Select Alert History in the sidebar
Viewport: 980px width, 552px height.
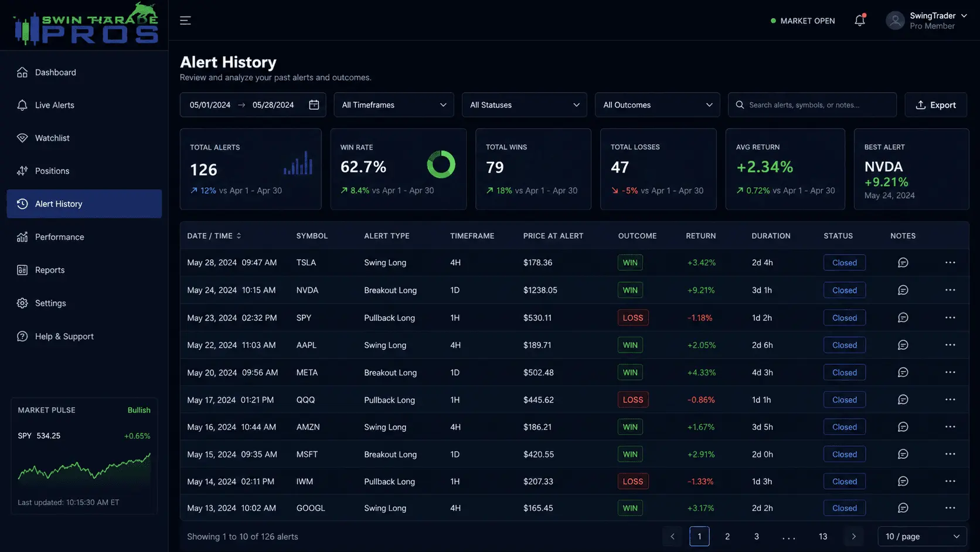(x=84, y=204)
